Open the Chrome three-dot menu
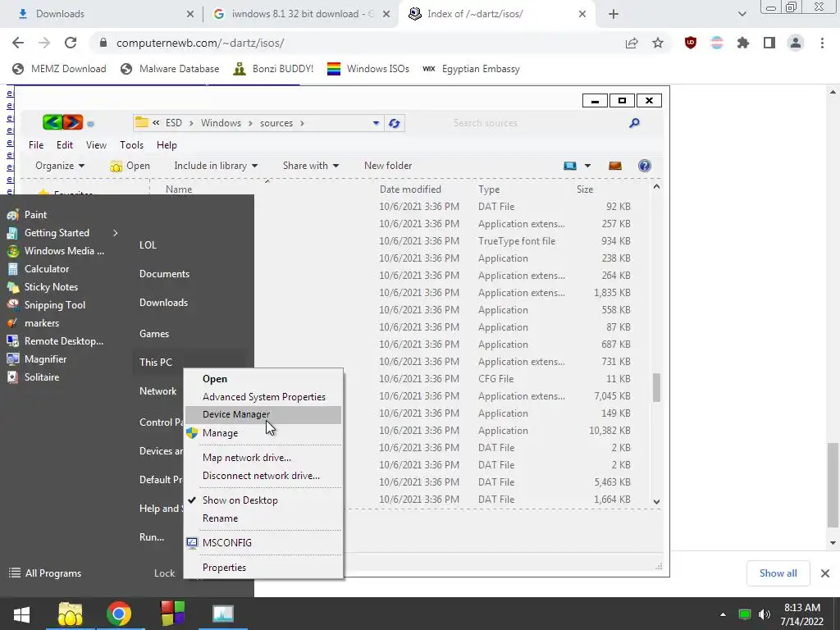Viewport: 840px width, 630px height. coord(822,43)
